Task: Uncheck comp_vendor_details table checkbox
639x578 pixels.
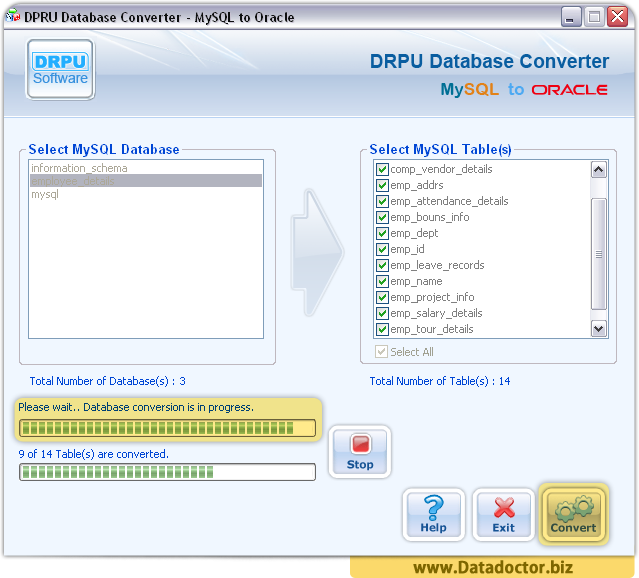Action: click(382, 169)
